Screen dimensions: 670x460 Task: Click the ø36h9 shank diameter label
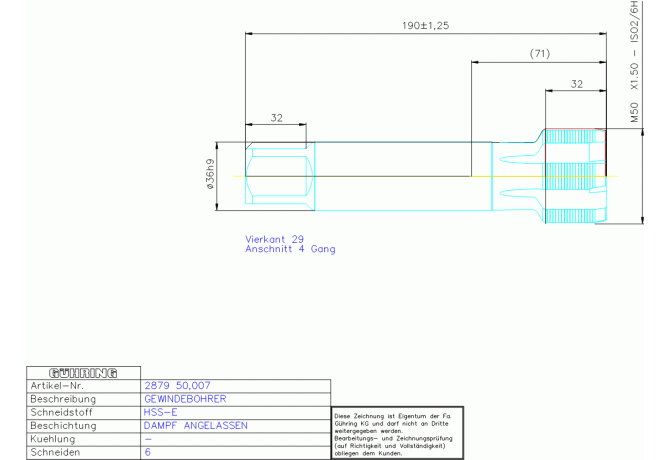pyautogui.click(x=210, y=176)
